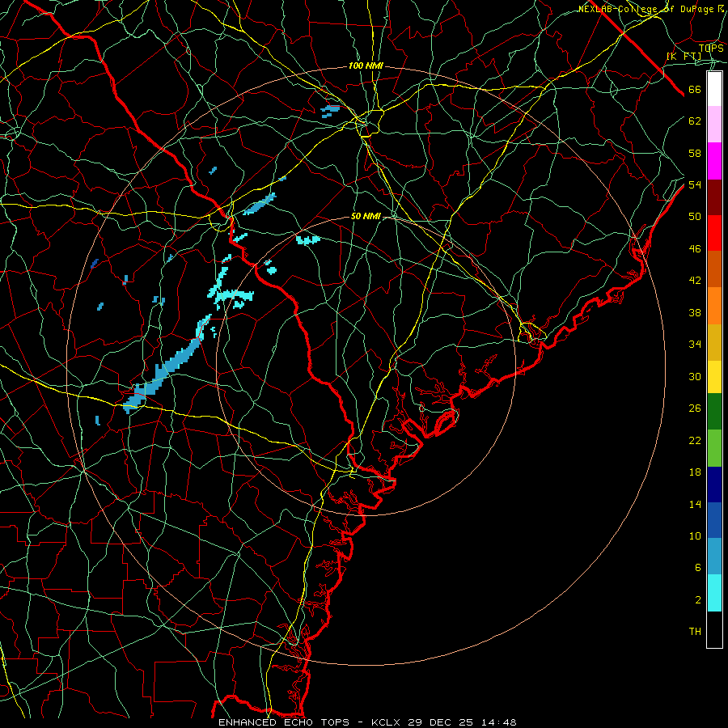Click the gold 34 kft legend swatch

pyautogui.click(x=714, y=342)
